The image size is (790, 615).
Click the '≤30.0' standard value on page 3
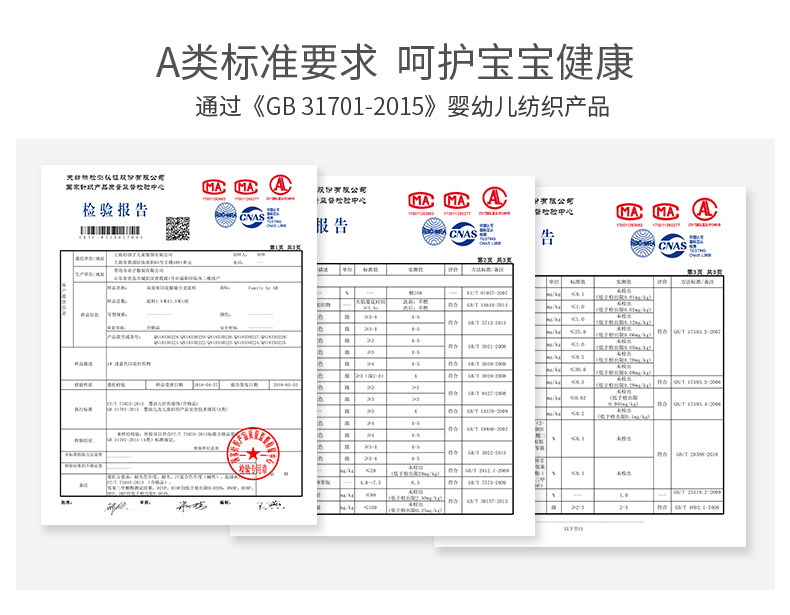point(578,369)
